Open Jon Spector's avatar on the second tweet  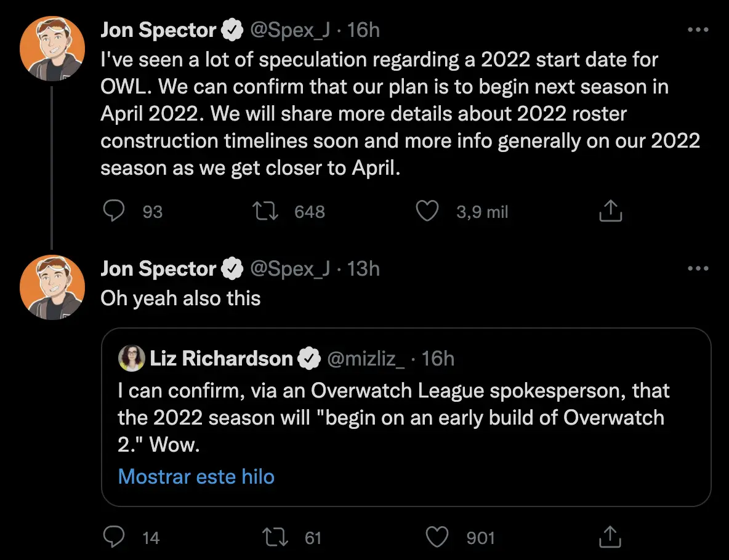(x=52, y=287)
